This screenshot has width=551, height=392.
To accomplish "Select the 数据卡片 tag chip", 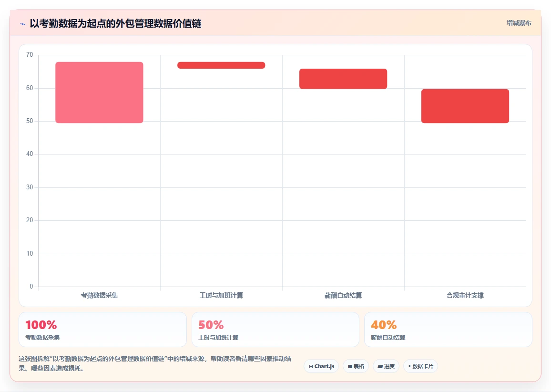I will pos(420,366).
